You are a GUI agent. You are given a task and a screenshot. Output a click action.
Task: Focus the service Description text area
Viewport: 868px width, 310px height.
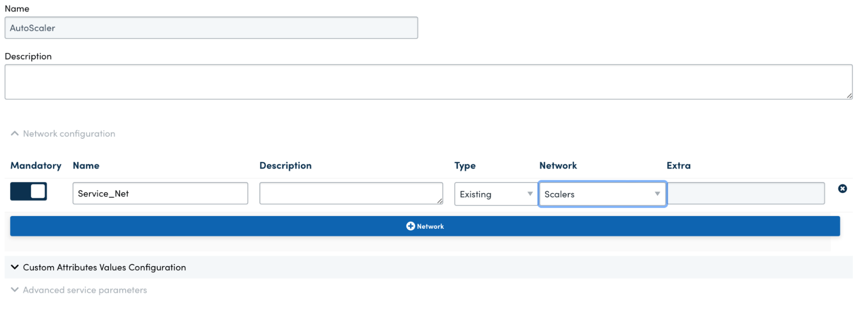pos(428,82)
